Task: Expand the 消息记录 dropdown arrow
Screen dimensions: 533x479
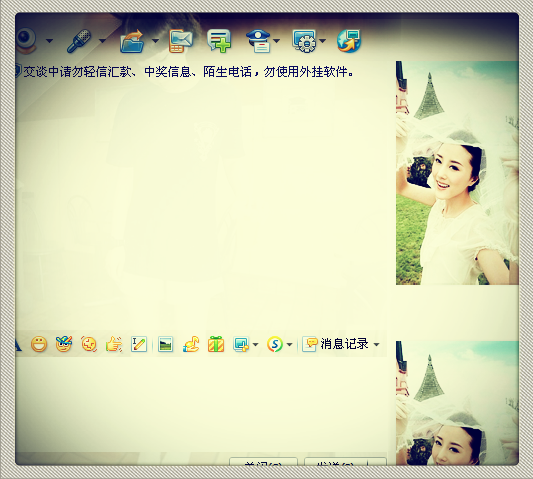Action: pyautogui.click(x=376, y=345)
